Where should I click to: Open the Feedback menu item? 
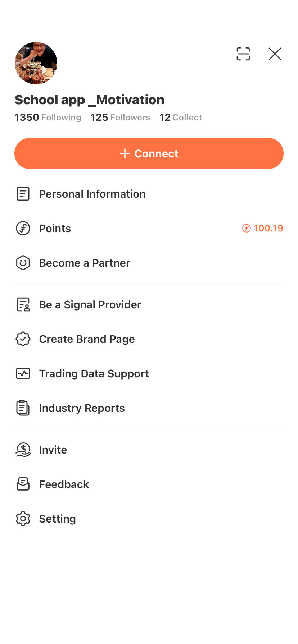click(x=149, y=484)
